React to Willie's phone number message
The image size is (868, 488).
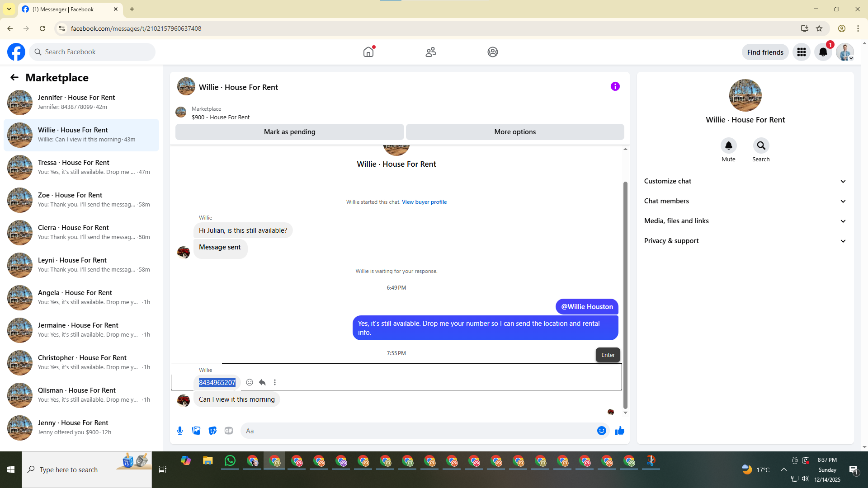click(250, 382)
